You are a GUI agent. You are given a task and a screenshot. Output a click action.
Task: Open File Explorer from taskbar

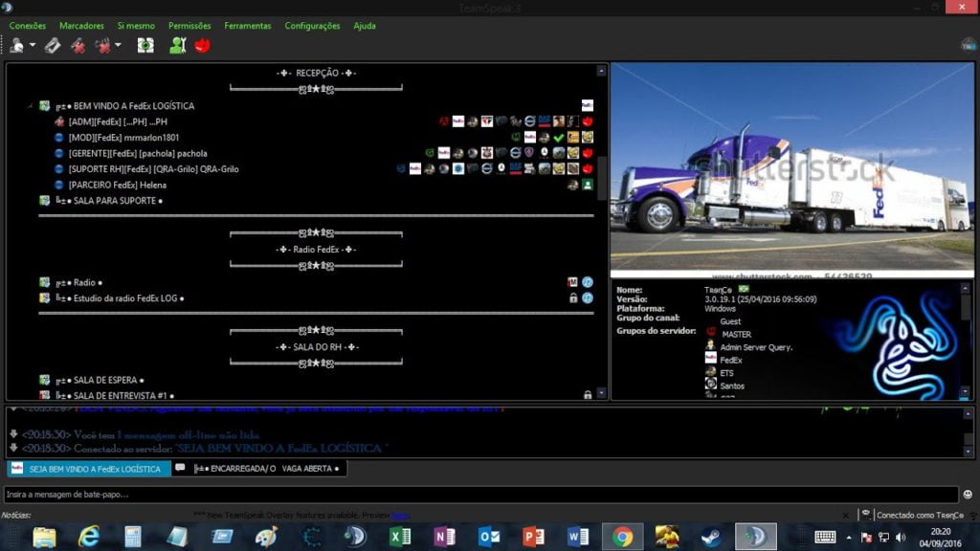44,537
